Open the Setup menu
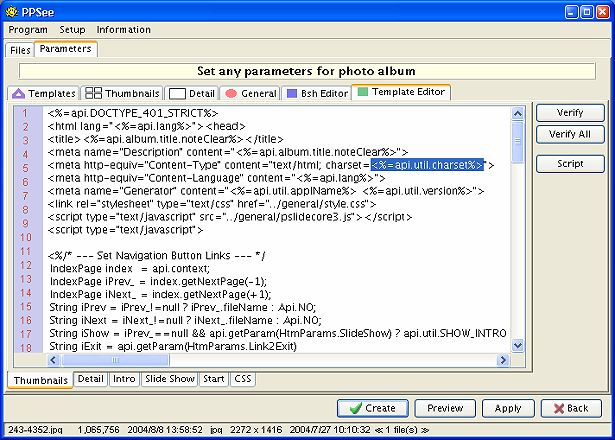The width and height of the screenshot is (615, 440). point(72,30)
